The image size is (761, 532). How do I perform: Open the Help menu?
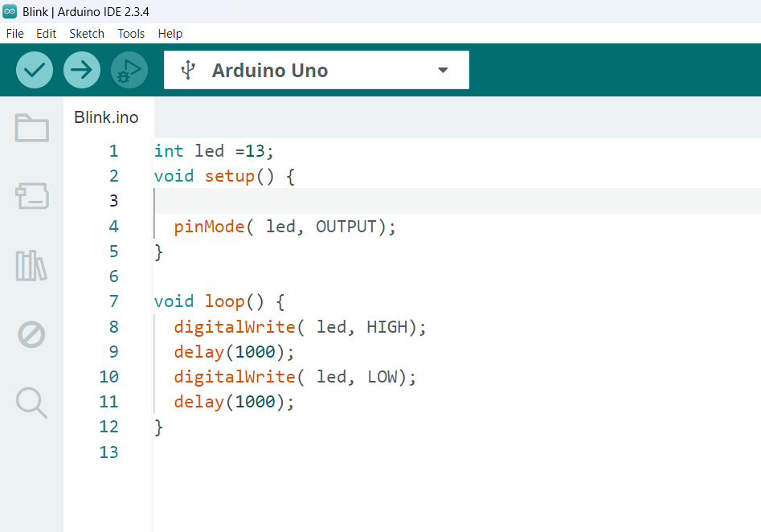170,34
